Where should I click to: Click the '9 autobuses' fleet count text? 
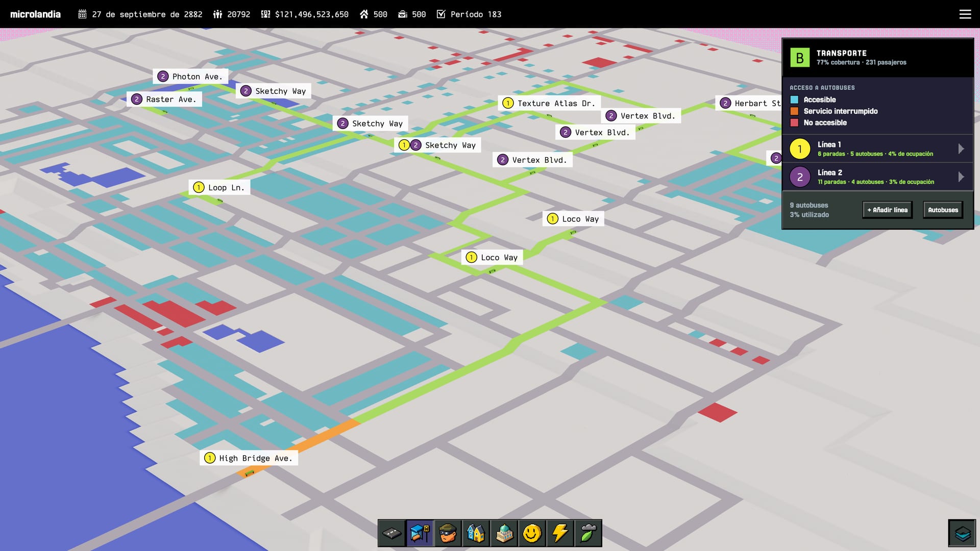tap(809, 205)
